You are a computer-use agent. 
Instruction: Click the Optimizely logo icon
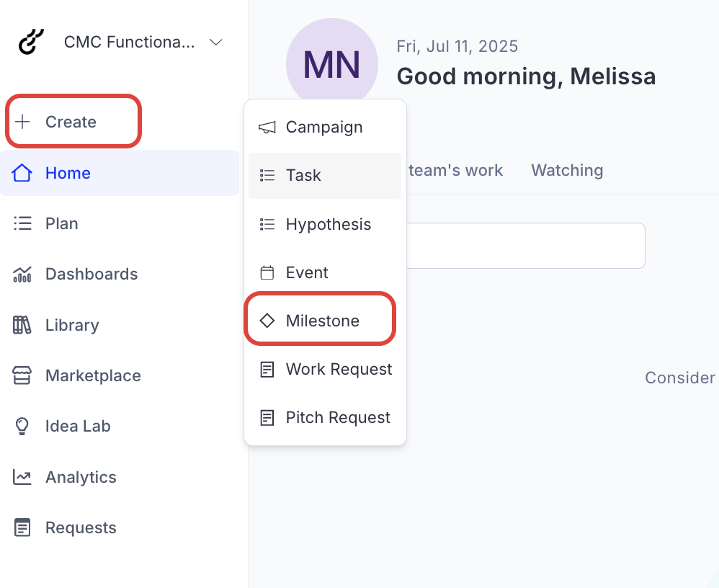(x=31, y=42)
